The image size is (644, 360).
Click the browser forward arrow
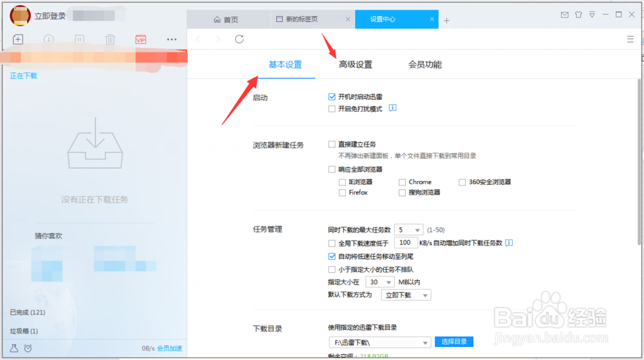pyautogui.click(x=218, y=39)
